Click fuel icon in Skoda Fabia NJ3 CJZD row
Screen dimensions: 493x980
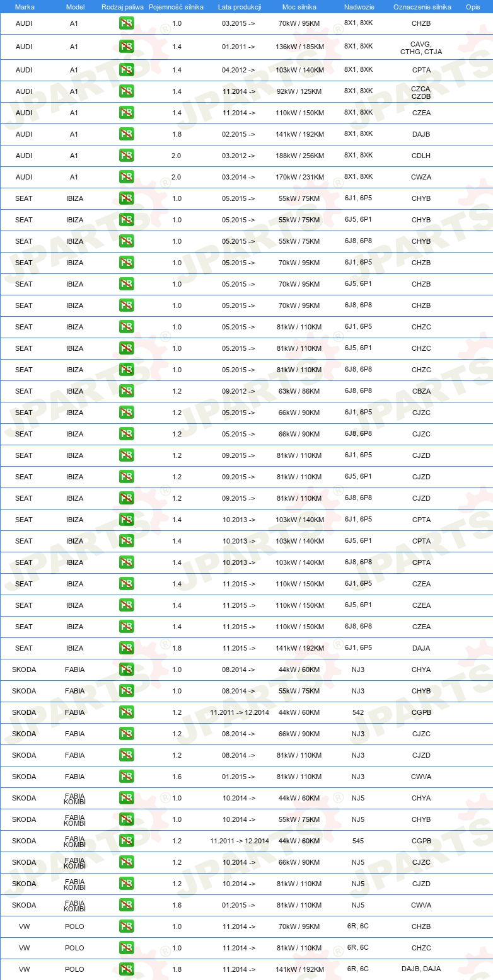[x=126, y=755]
